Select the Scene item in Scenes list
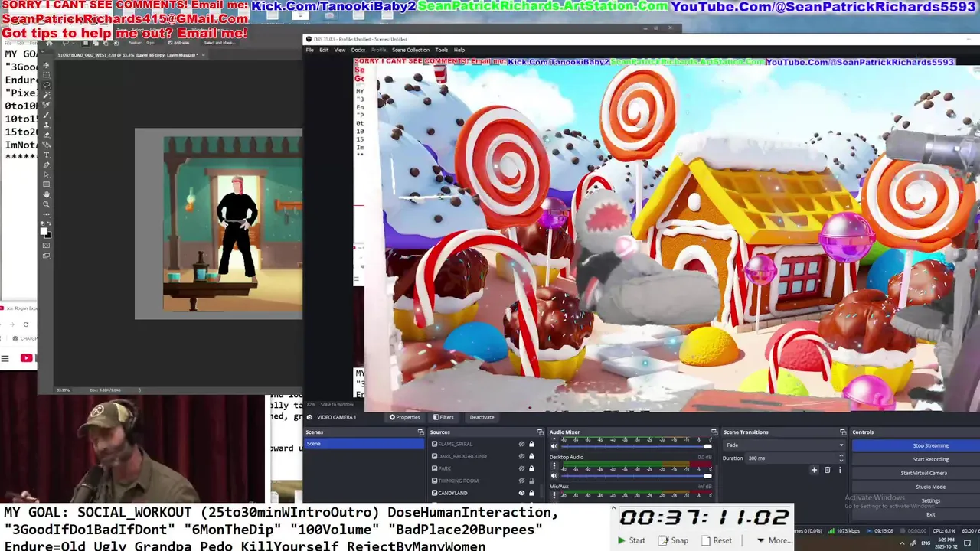Screen dimensions: 980x551 pyautogui.click(x=363, y=444)
